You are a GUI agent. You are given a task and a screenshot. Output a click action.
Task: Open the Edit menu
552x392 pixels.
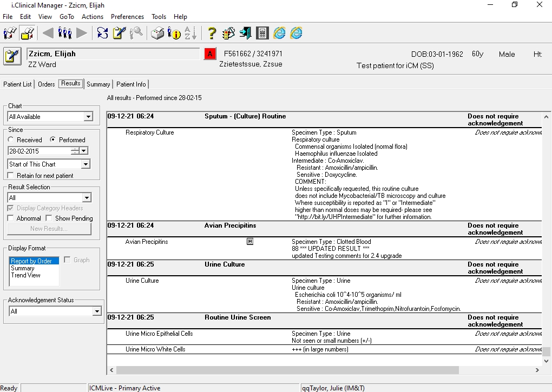25,17
